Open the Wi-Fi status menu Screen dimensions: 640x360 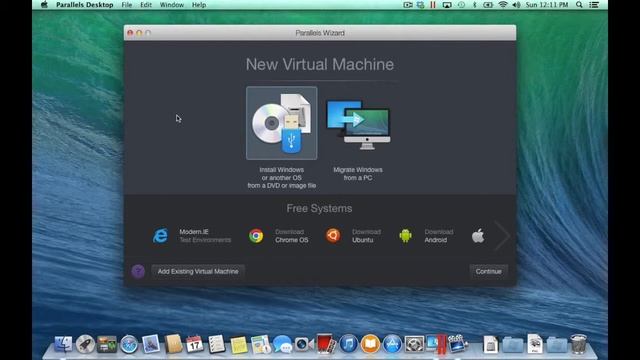(x=503, y=5)
